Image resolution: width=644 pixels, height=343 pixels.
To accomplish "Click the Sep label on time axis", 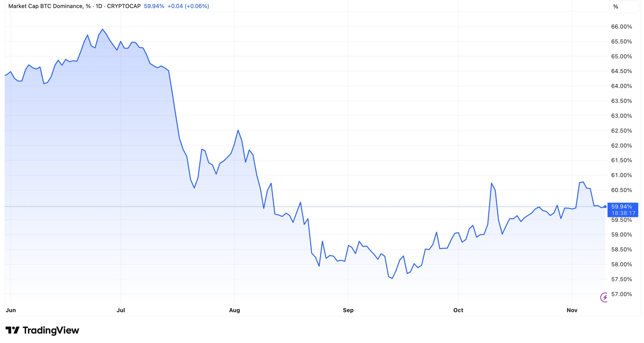I will pyautogui.click(x=348, y=310).
